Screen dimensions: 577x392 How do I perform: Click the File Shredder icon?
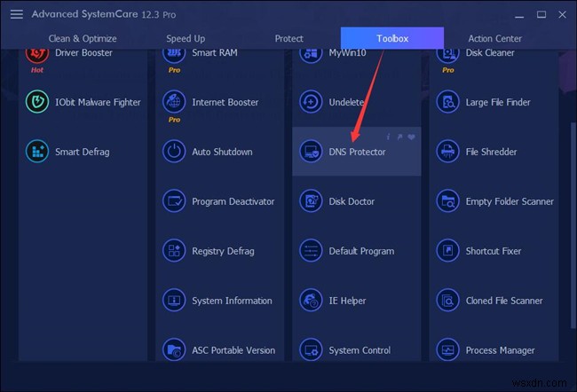[x=447, y=151]
